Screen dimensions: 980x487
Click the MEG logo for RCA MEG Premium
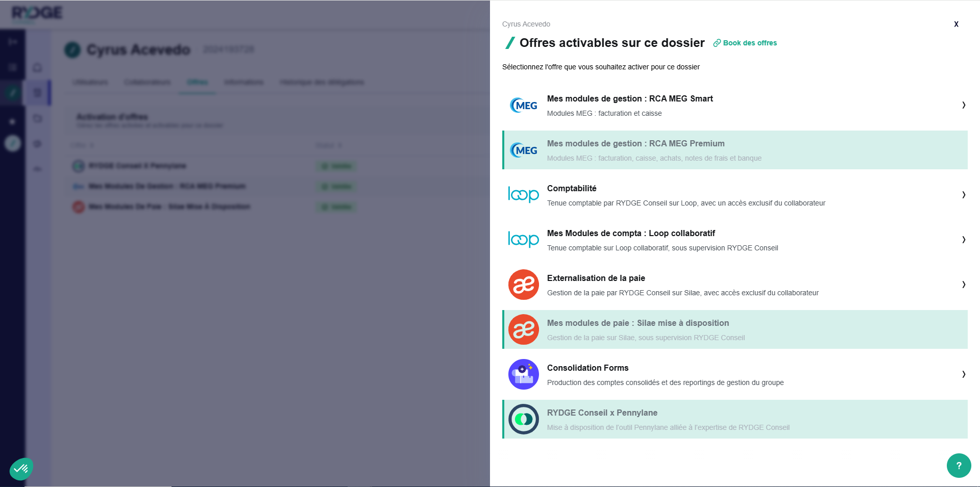pos(524,150)
